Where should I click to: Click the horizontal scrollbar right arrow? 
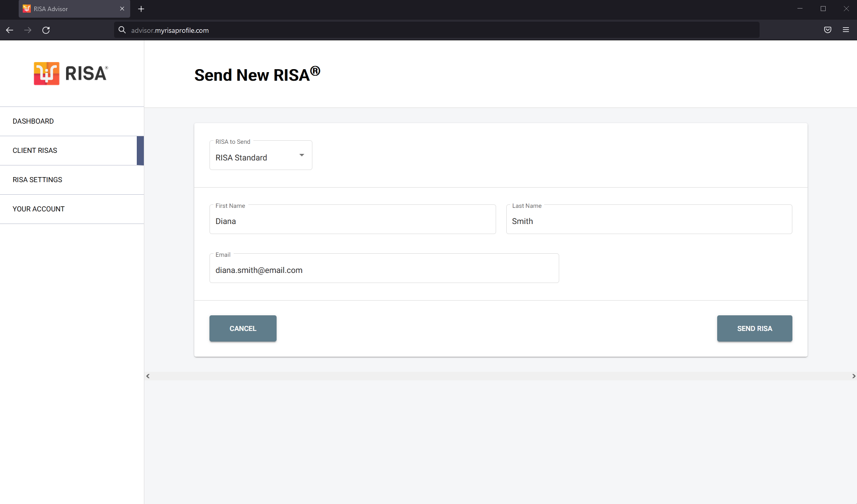click(853, 376)
